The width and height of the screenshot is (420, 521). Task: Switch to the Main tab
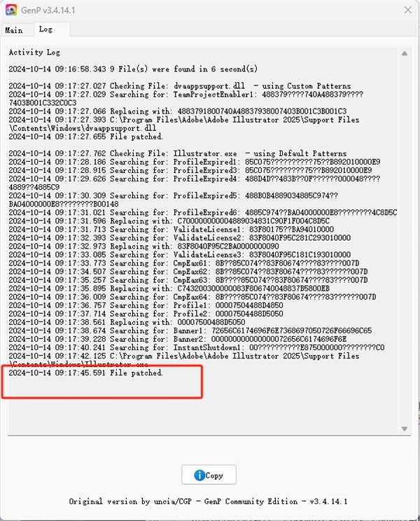tap(14, 30)
